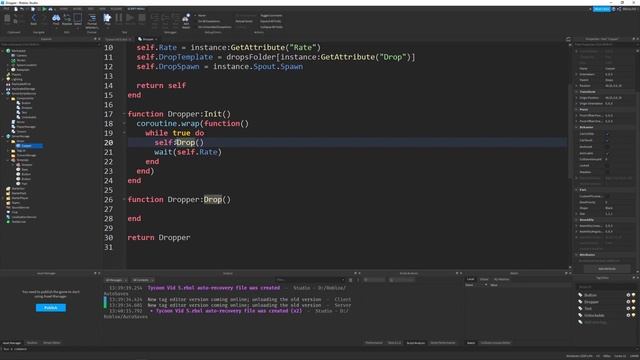Switch to the MODEL ribbon tab
The width and height of the screenshot is (640, 360).
[x=77, y=9]
